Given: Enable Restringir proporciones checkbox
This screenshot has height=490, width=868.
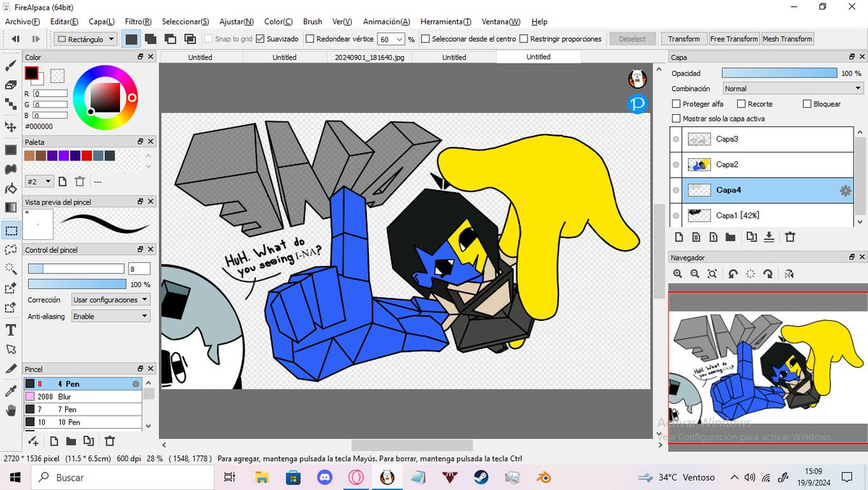Looking at the screenshot, I should tap(524, 39).
